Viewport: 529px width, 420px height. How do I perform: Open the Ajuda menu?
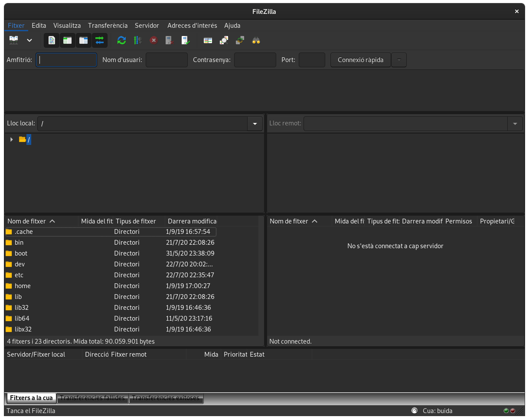click(x=232, y=26)
